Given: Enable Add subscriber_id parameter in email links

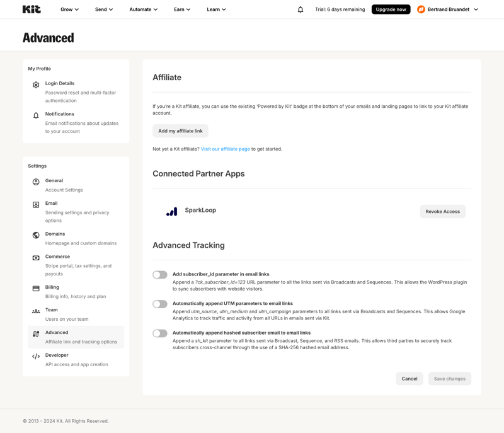Looking at the screenshot, I should tap(159, 274).
